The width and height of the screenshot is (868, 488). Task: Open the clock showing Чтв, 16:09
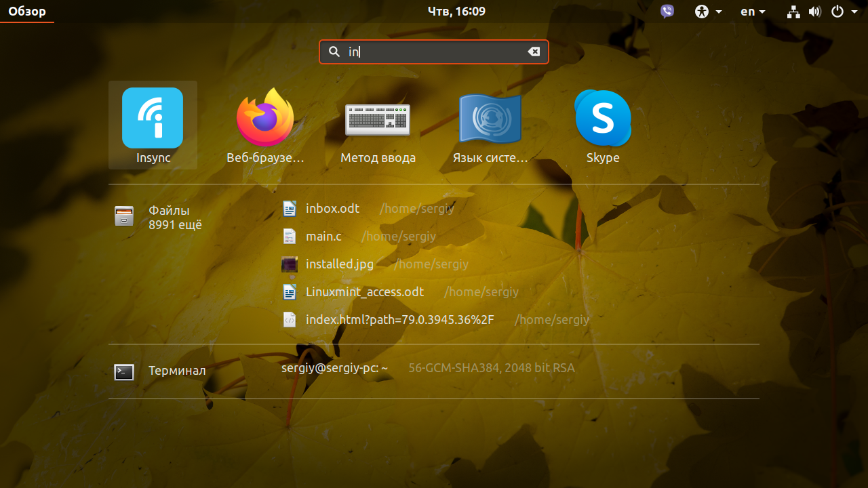pyautogui.click(x=456, y=12)
